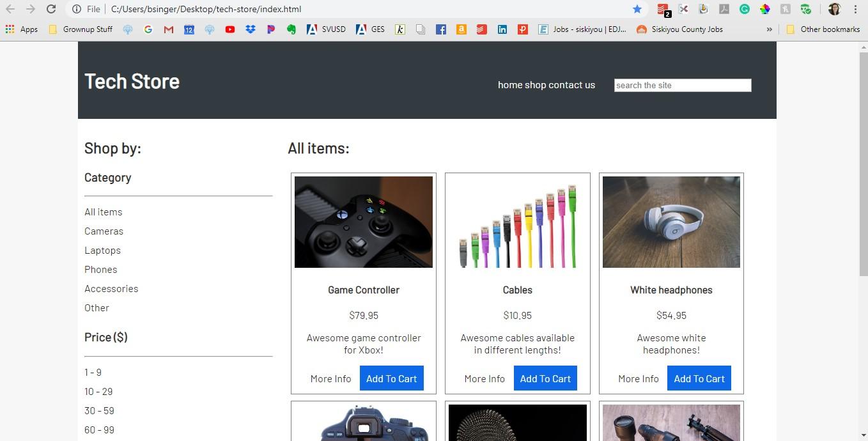Open the red Pinterest-style P bookmark

(523, 29)
